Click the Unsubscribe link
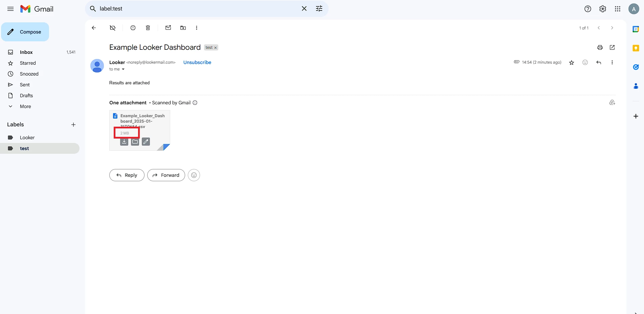This screenshot has width=644, height=314. [197, 62]
